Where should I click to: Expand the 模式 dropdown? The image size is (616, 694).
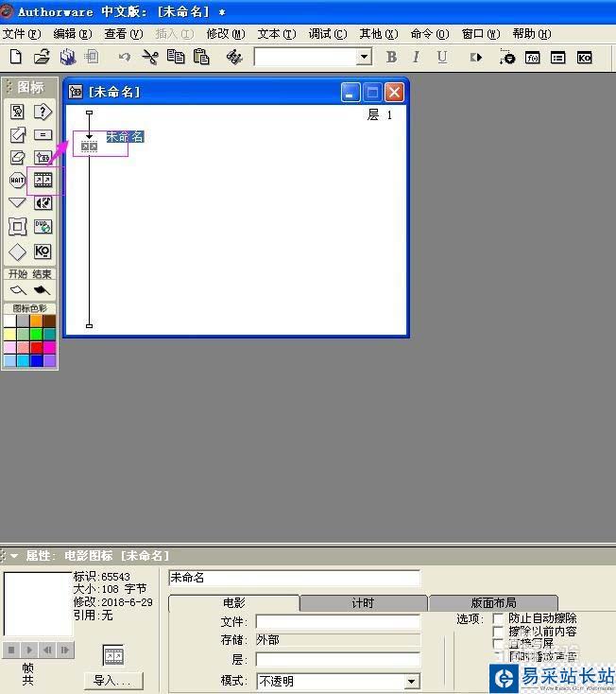pos(412,681)
